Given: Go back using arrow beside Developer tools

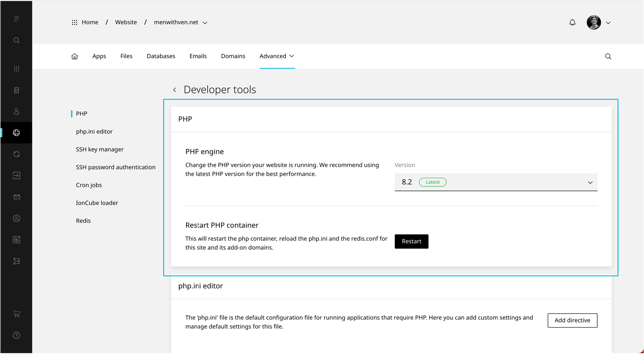Looking at the screenshot, I should 175,90.
